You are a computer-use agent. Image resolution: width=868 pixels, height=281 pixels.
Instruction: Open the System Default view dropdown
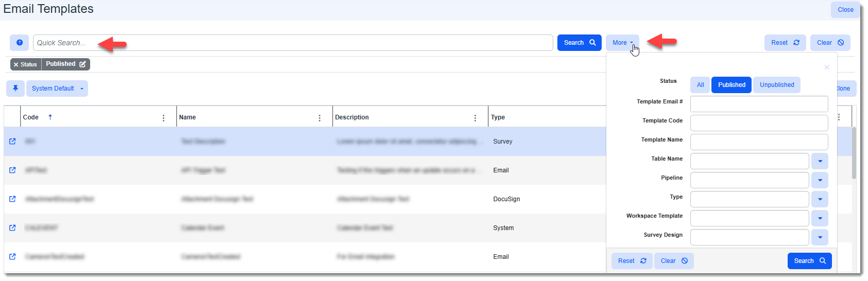(x=57, y=89)
